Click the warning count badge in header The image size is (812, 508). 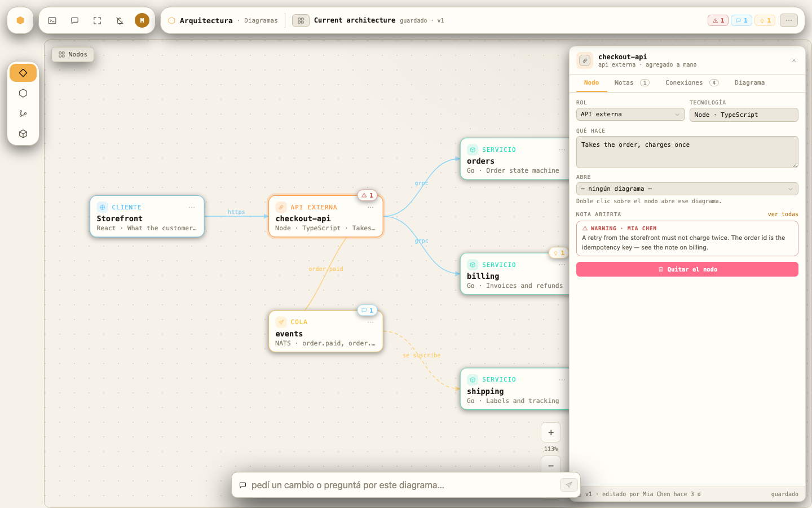(718, 20)
